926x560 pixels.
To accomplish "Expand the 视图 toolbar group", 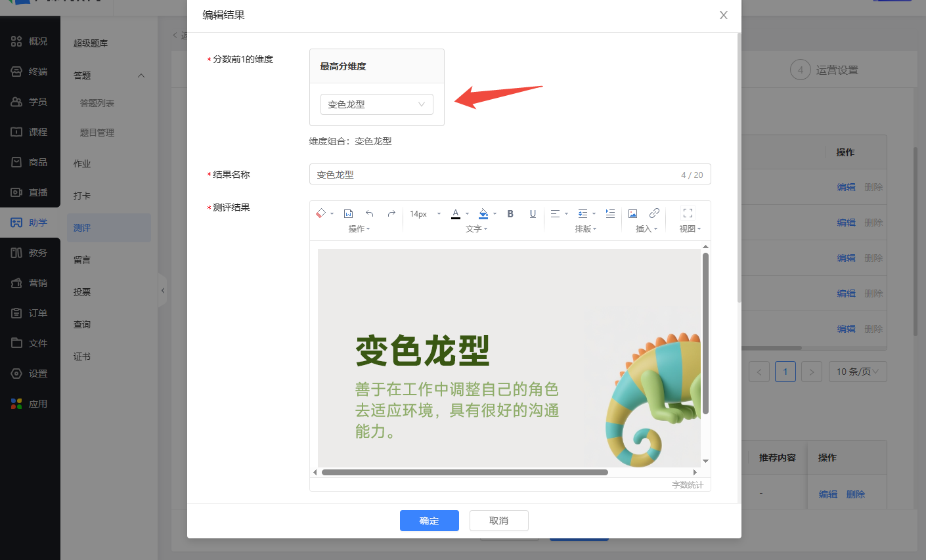I will [x=690, y=229].
